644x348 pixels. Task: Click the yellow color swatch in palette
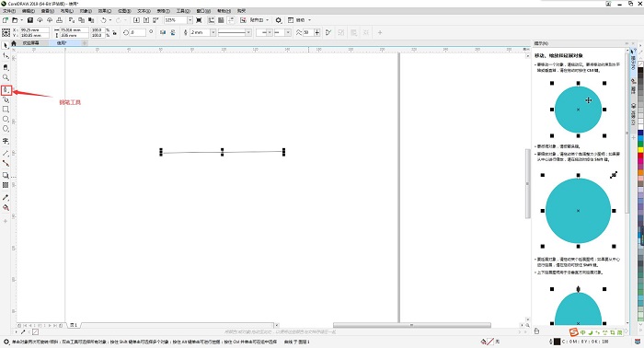click(640, 150)
